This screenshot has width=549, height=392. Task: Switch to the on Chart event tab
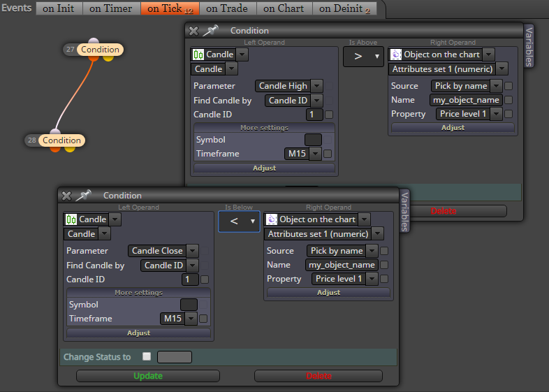(284, 8)
